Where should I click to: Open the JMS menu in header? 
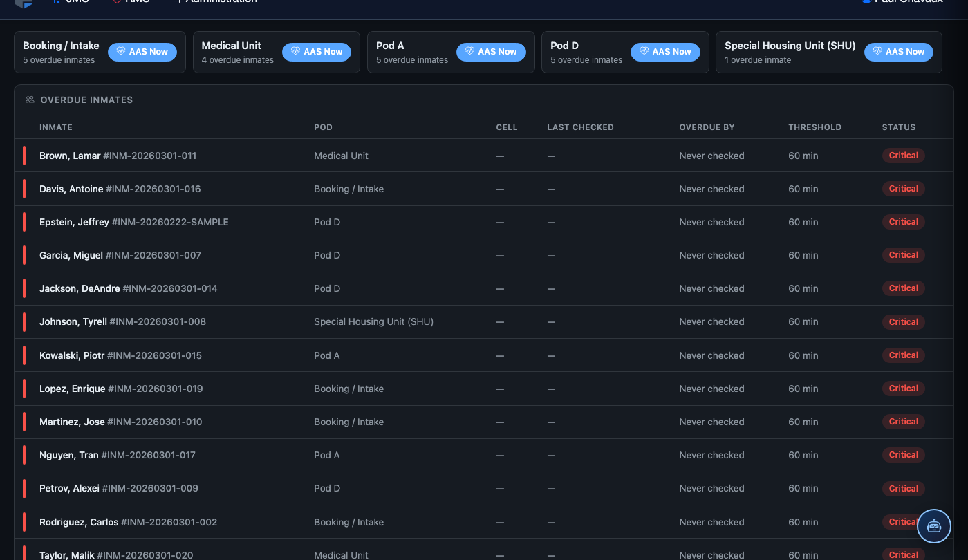[71, 2]
